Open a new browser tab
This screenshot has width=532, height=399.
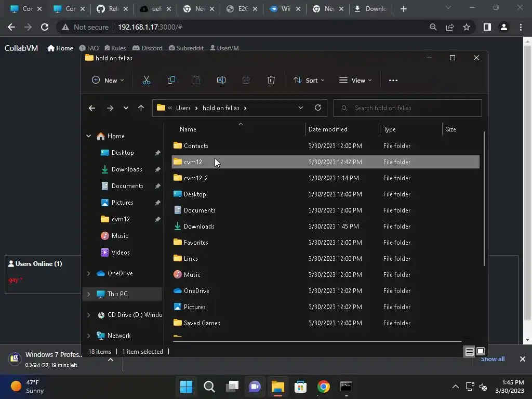[403, 9]
